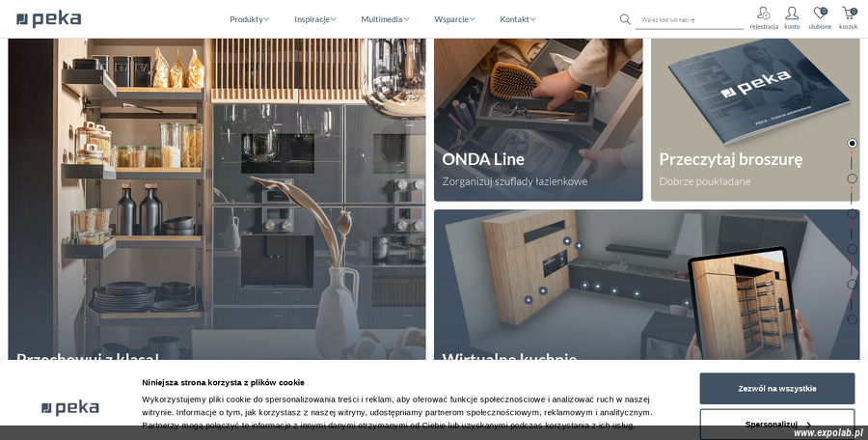868x440 pixels.
Task: Click the peka logo in the cookie banner
Action: 70,408
